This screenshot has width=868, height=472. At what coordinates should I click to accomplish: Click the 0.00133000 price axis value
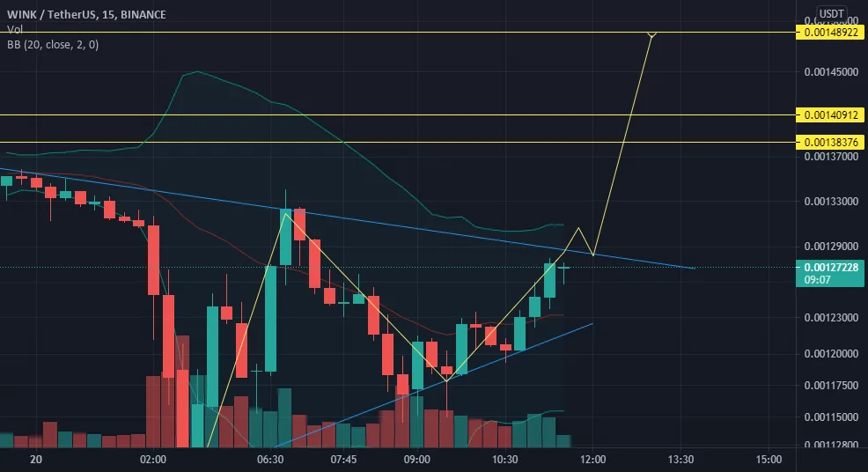click(x=831, y=201)
